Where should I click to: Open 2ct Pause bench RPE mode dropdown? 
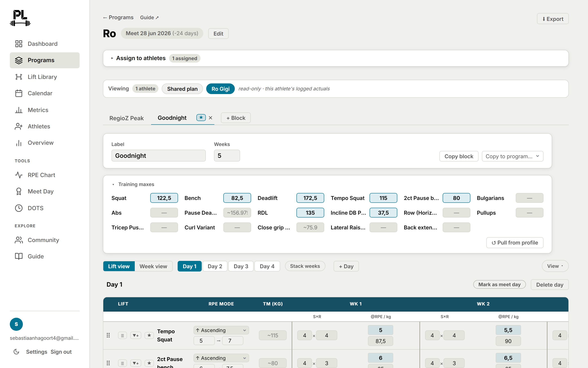[x=221, y=358]
